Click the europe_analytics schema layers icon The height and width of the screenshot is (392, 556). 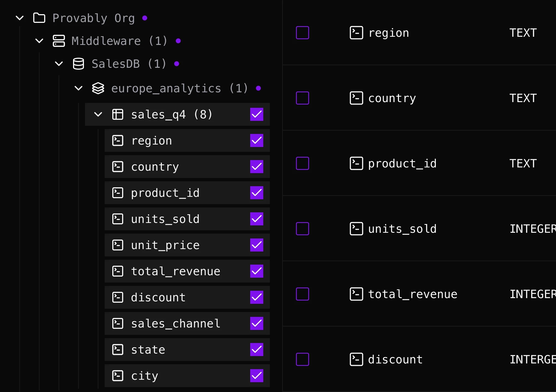pyautogui.click(x=98, y=88)
